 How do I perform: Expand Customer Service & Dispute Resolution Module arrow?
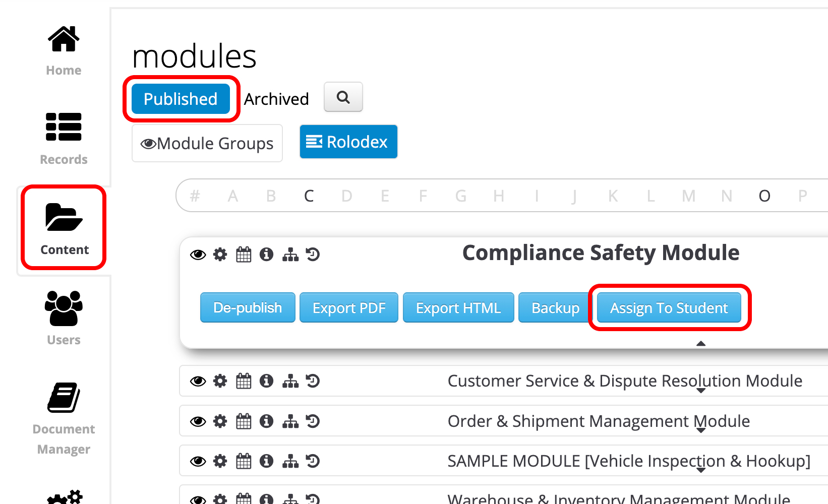coord(701,391)
